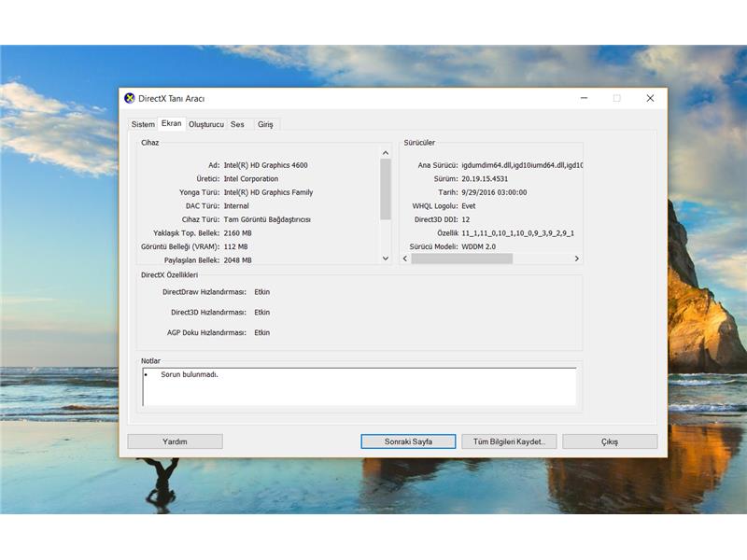Click the WHQL Logolu value Evet
This screenshot has width=747, height=560.
469,205
